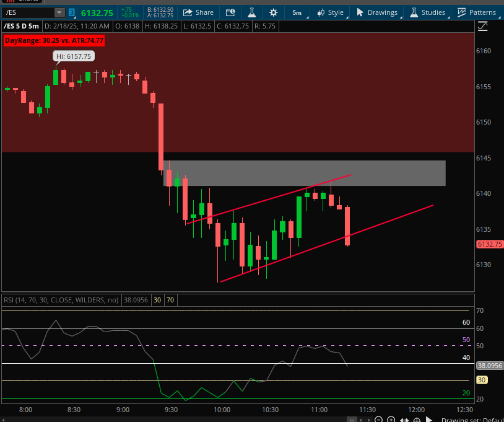Click the cursor arrow icon beside Drawings

[x=360, y=12]
